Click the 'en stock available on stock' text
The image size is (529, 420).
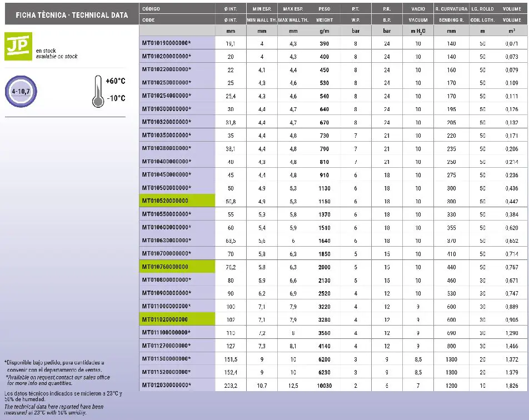pyautogui.click(x=56, y=53)
